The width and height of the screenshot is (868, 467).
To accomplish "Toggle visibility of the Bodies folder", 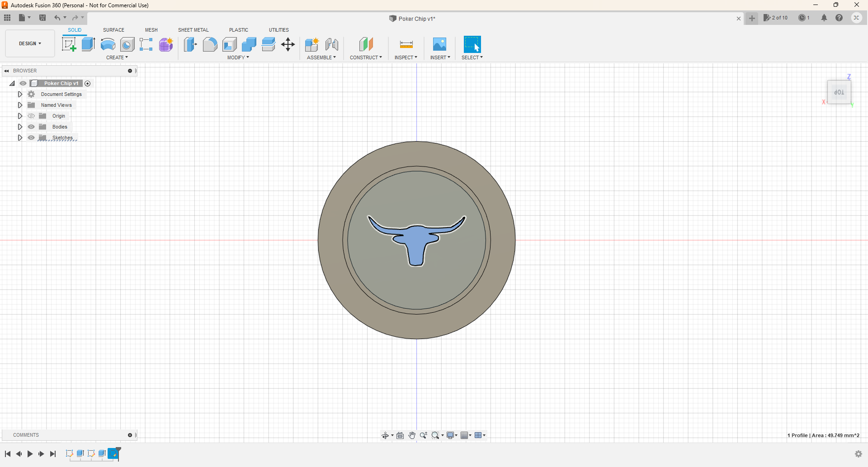I will [x=31, y=127].
